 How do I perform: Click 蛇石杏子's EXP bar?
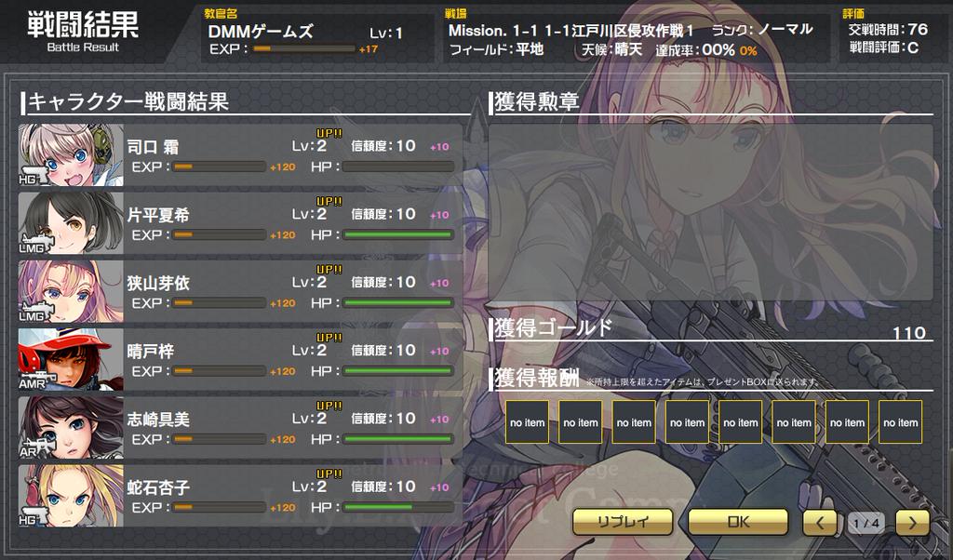219,507
